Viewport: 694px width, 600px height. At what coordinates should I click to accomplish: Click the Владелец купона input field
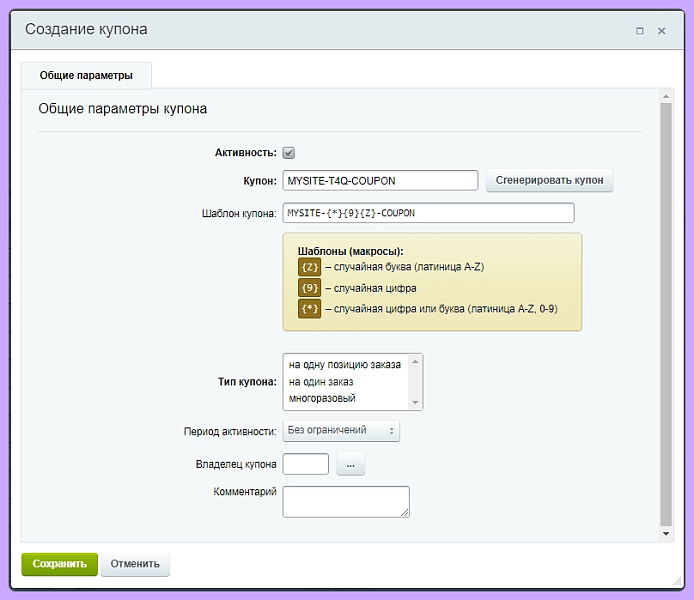(306, 464)
